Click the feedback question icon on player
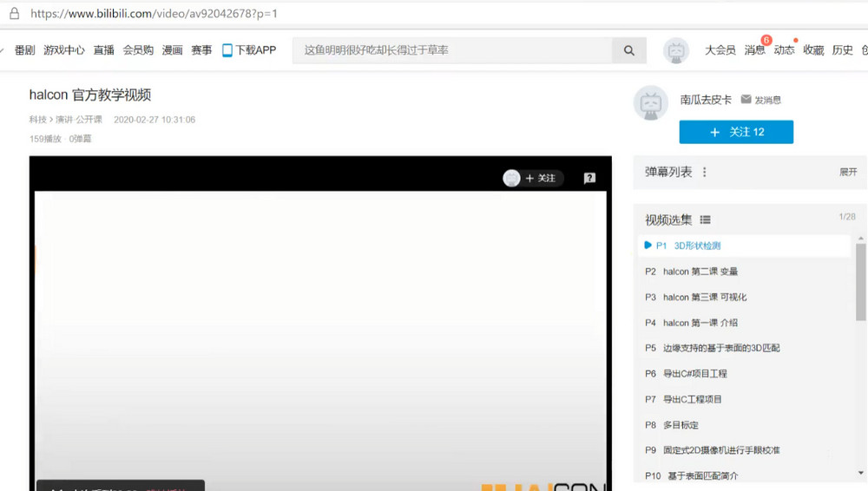Image resolution: width=868 pixels, height=491 pixels. [x=589, y=178]
